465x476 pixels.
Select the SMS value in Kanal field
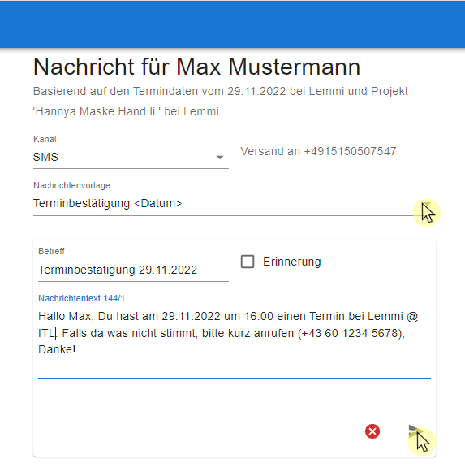pos(45,157)
